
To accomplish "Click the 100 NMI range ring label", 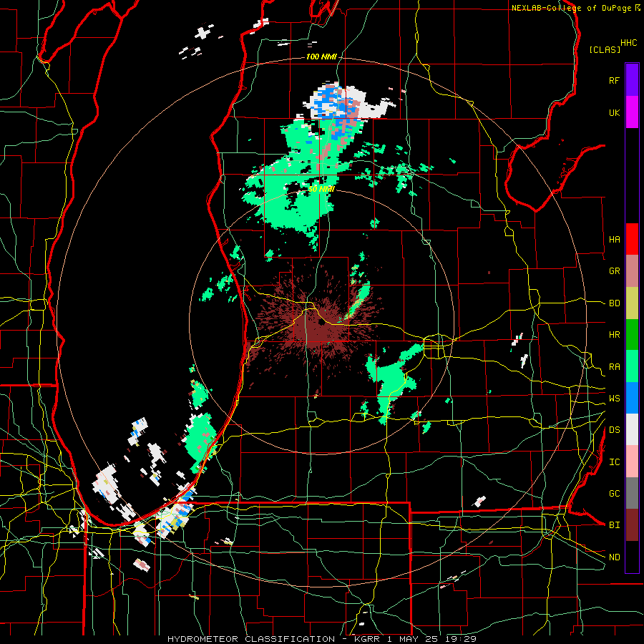I will tap(321, 57).
